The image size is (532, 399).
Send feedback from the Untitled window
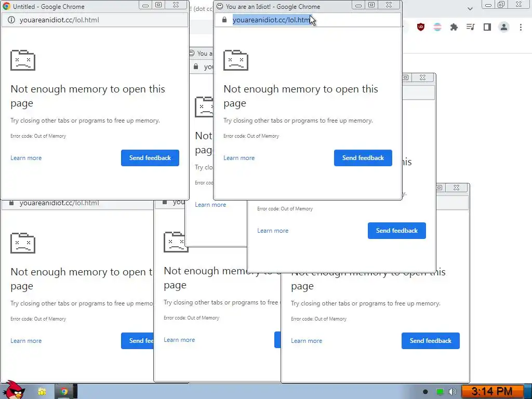pos(150,158)
